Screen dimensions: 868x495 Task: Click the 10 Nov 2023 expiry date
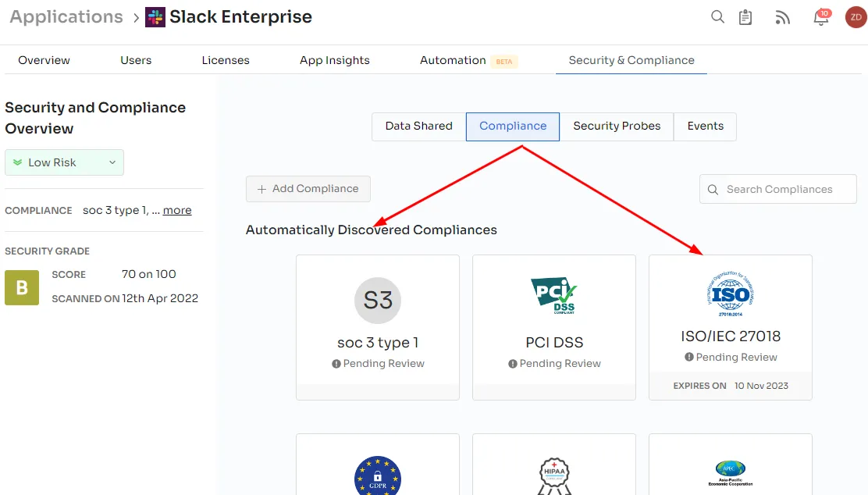tap(761, 386)
